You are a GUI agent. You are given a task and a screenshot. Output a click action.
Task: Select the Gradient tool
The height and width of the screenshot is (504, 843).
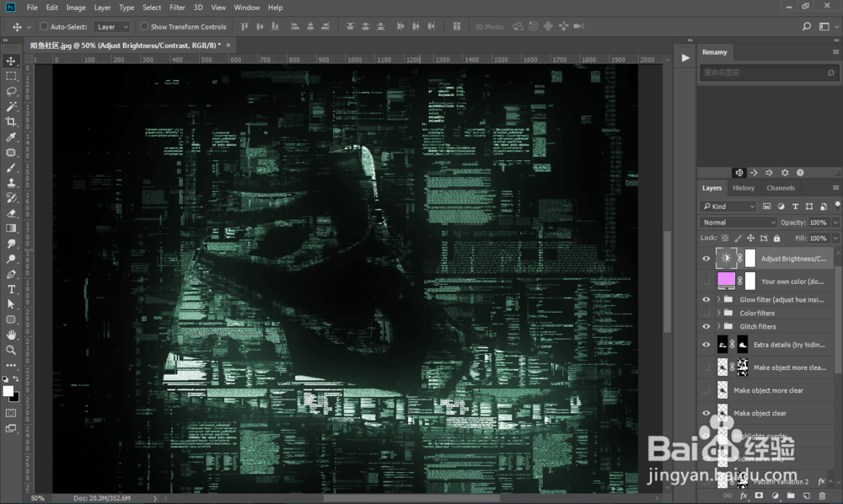click(11, 228)
